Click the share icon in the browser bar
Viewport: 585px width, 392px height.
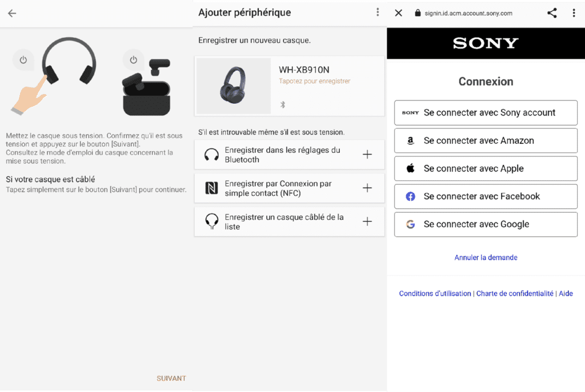[552, 13]
